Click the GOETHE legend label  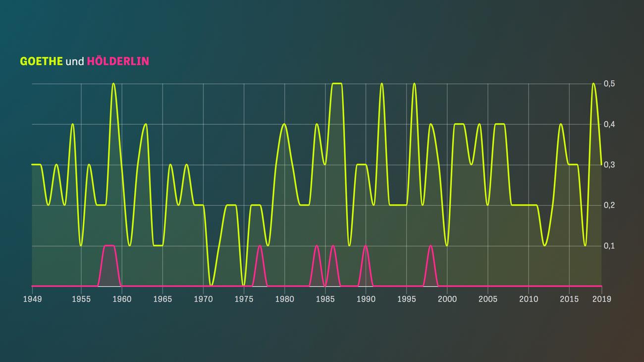41,61
